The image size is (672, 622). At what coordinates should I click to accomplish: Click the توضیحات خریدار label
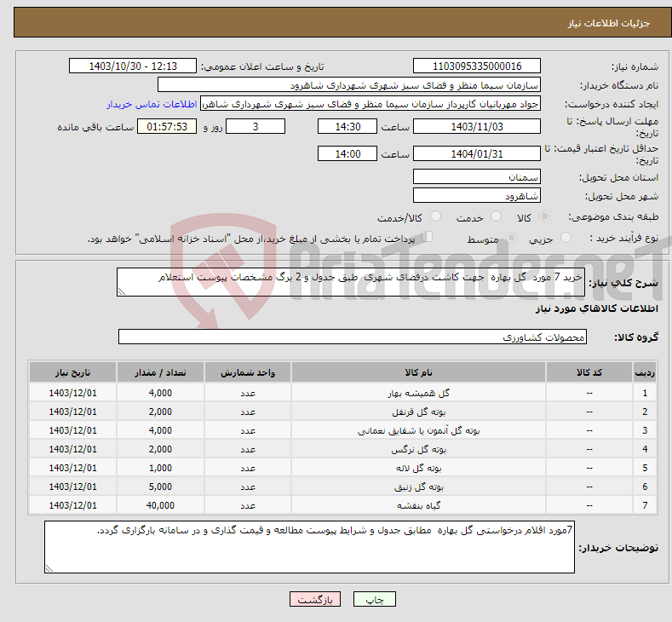click(x=618, y=548)
